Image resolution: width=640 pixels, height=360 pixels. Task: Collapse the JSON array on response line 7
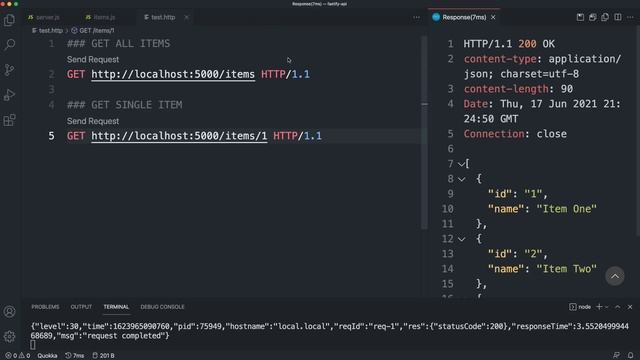click(461, 164)
